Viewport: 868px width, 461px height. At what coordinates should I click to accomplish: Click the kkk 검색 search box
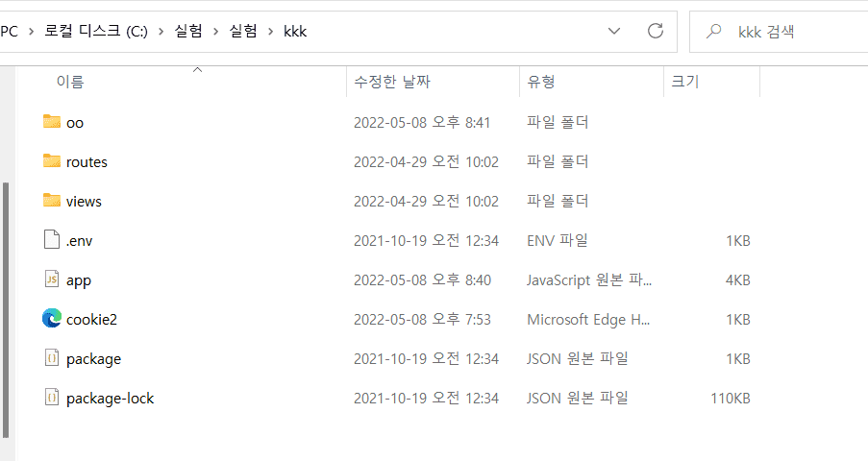(x=779, y=32)
